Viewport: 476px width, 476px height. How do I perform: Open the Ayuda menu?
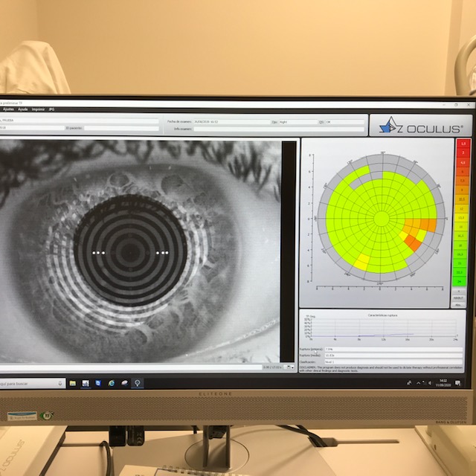(23, 109)
